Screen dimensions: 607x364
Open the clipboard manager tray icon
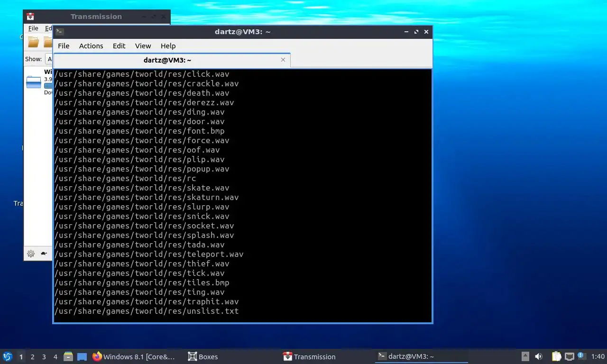(x=556, y=356)
